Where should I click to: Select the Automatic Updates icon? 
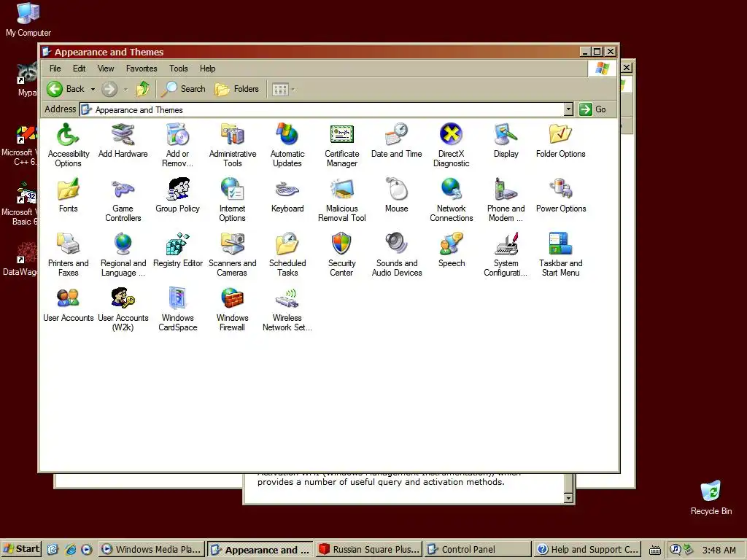click(x=287, y=145)
